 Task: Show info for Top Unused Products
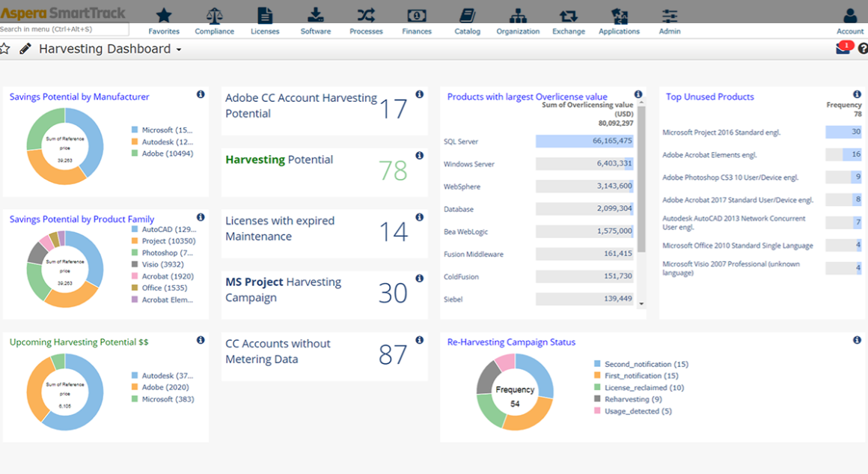tap(857, 94)
